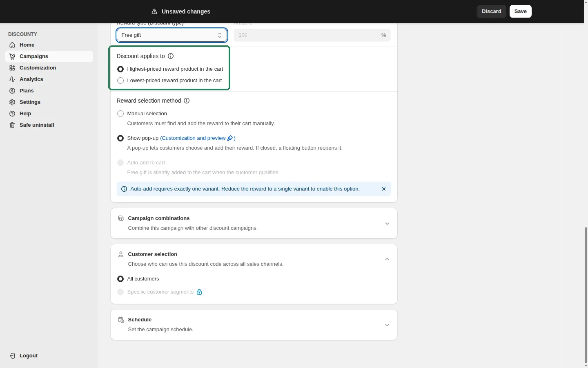Collapse the Customer selection section
The height and width of the screenshot is (368, 588).
(x=387, y=259)
